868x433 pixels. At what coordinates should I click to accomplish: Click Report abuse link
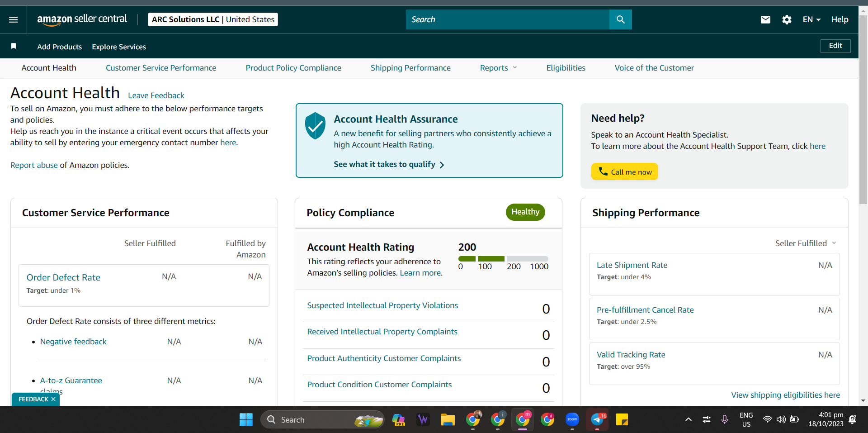click(34, 165)
